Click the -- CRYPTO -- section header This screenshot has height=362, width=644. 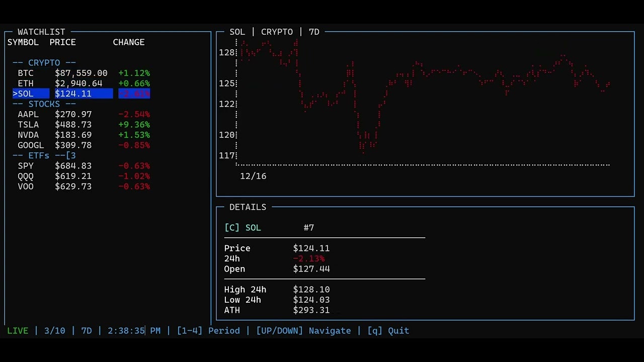44,63
